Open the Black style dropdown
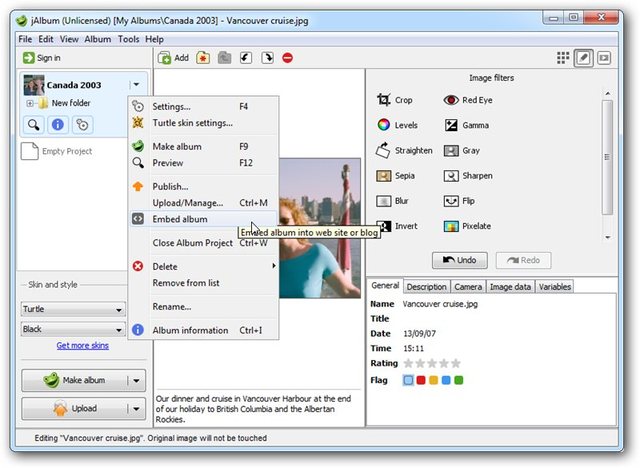Image resolution: width=640 pixels, height=468 pixels. pos(73,329)
